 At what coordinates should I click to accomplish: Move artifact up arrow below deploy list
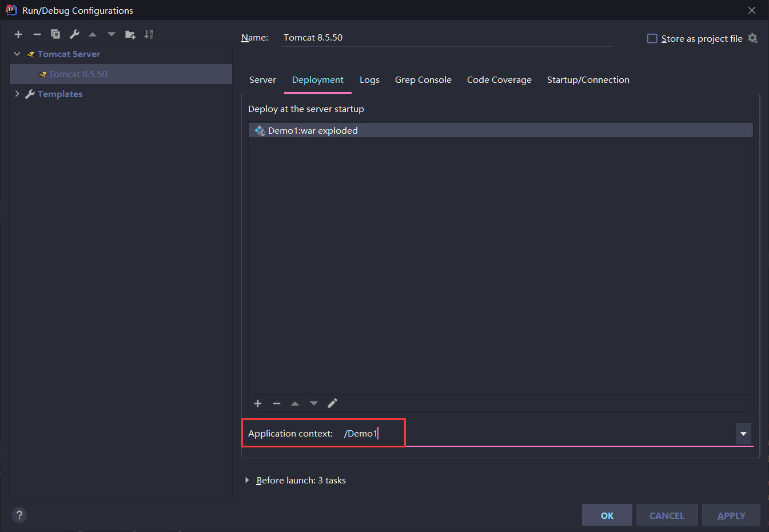click(295, 403)
